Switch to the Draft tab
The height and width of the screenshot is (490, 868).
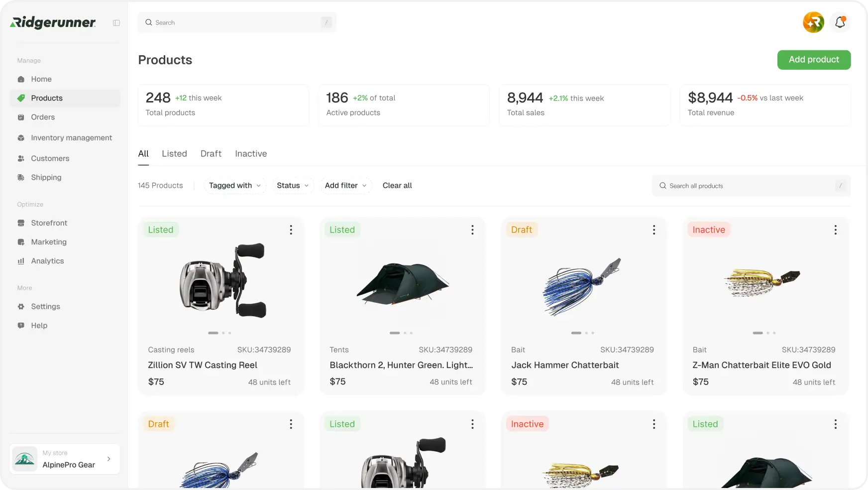coord(211,154)
